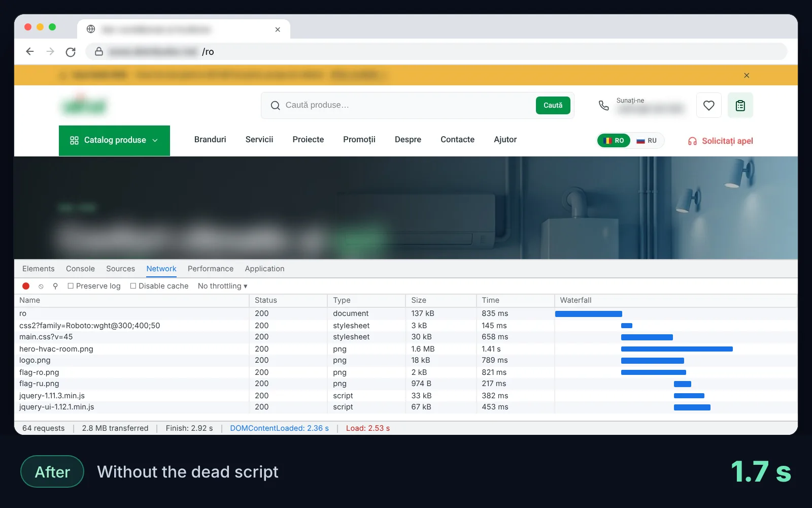The height and width of the screenshot is (508, 812).
Task: Select the logo.png request
Action: point(406,360)
